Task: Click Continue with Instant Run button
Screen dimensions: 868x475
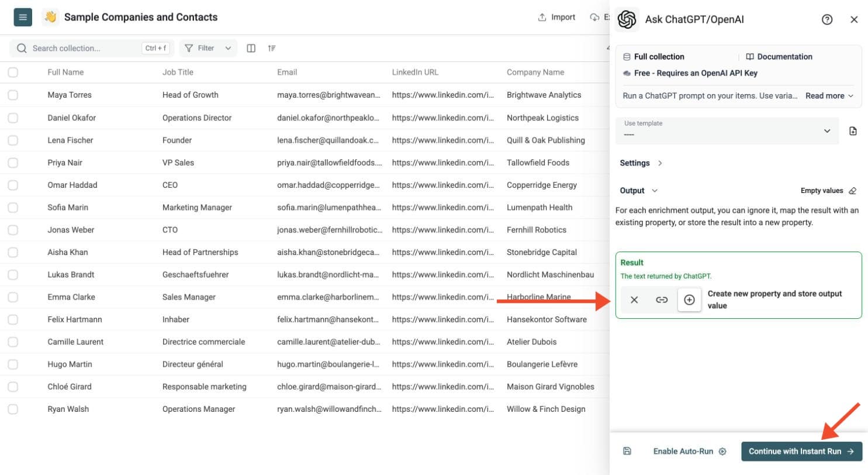Action: click(801, 451)
